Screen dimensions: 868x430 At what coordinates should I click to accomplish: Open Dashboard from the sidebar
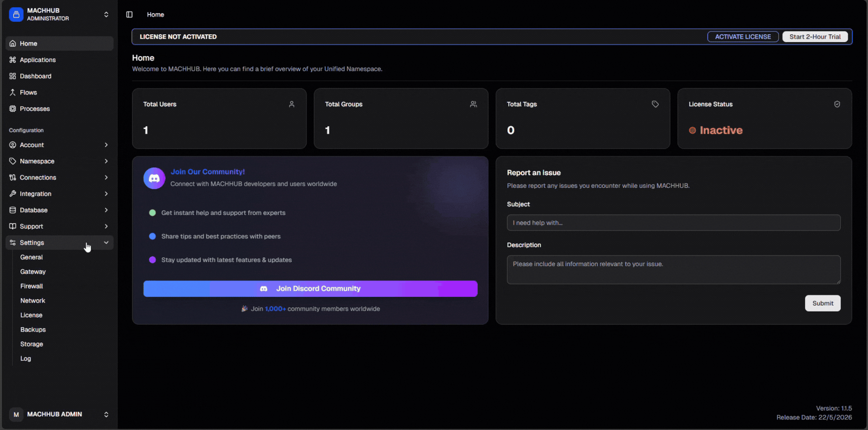[x=60, y=76]
